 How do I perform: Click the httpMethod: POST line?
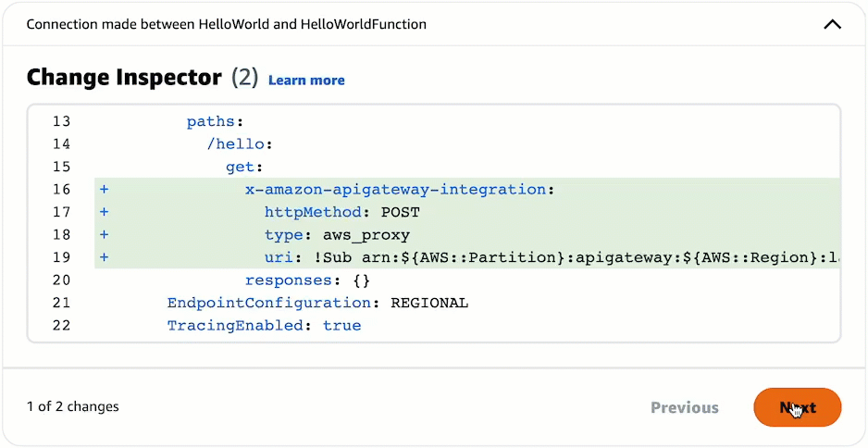(x=341, y=212)
